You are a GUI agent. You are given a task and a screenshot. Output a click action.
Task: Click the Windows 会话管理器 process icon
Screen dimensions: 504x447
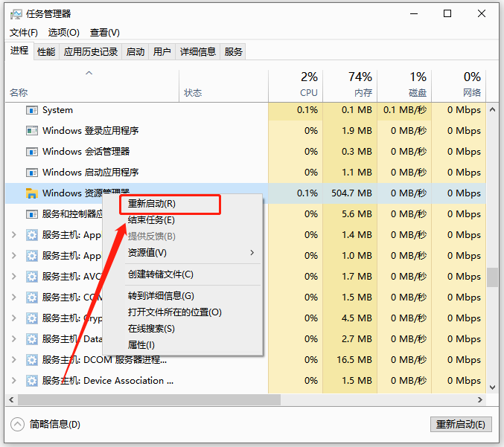[32, 152]
